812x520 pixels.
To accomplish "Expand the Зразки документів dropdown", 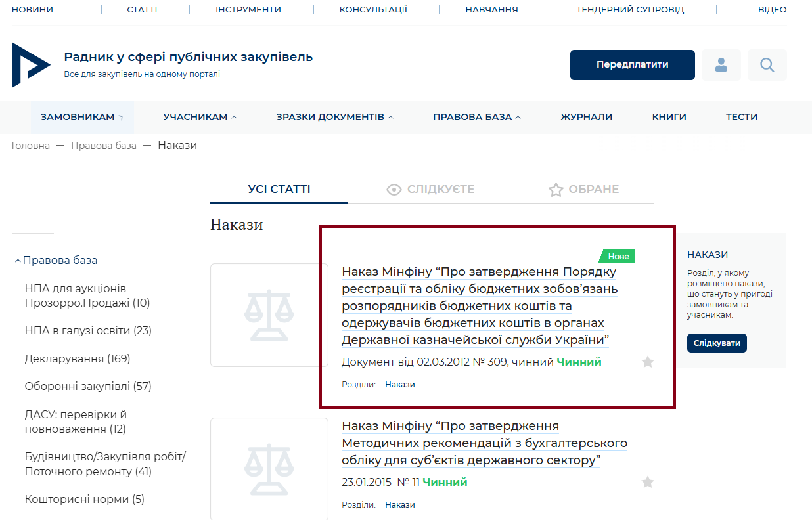I will [334, 117].
